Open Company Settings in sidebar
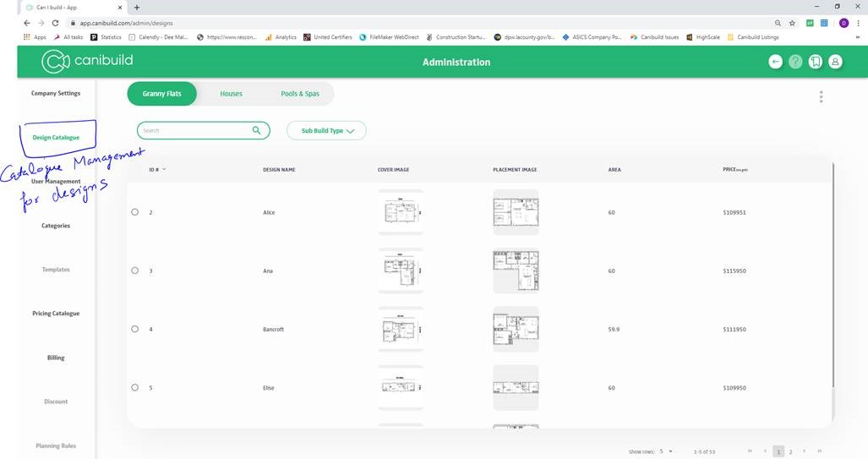 coord(55,93)
